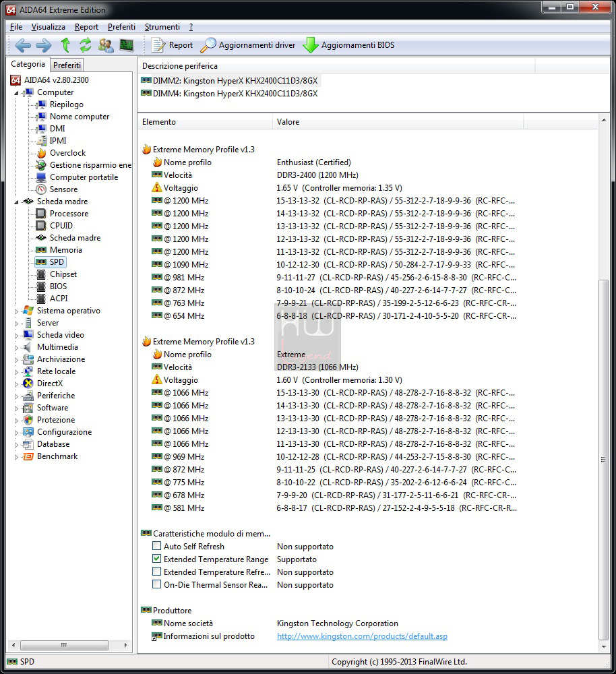Click the Gestione risparmio energia icon
This screenshot has height=674, width=616.
(x=41, y=165)
